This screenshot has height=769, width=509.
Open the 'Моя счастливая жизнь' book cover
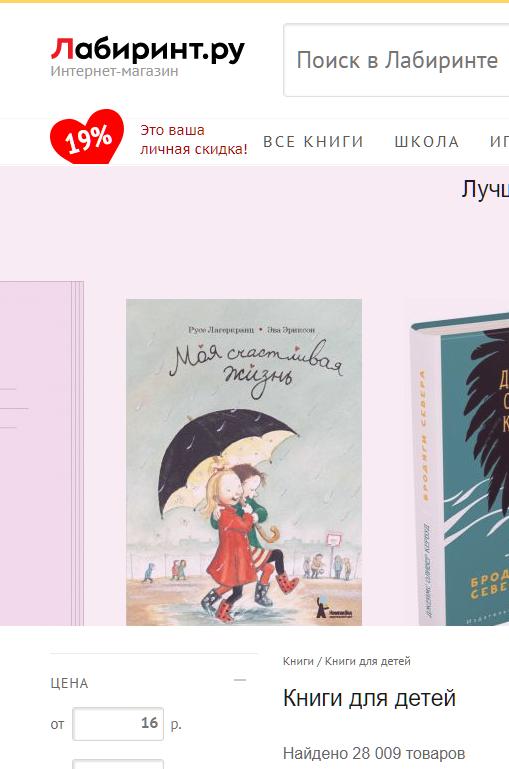point(244,462)
